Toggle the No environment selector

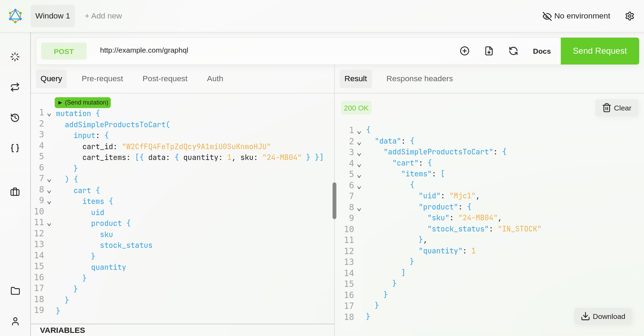point(576,16)
